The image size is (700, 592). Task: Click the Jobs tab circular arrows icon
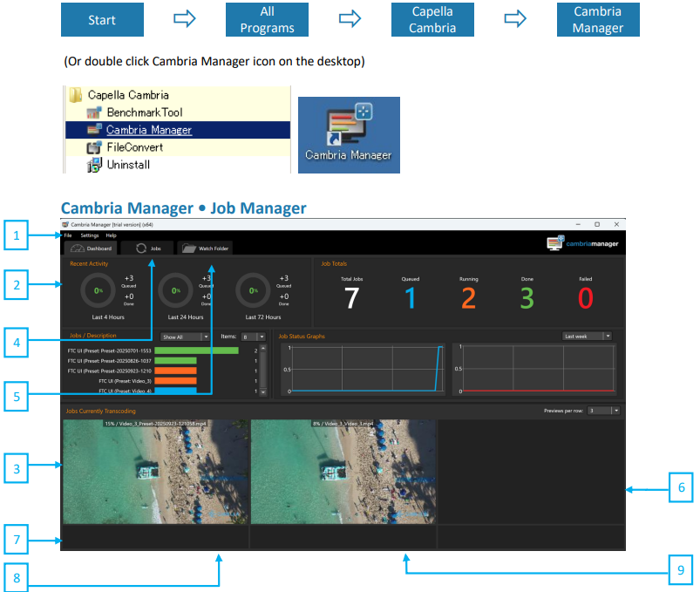[x=140, y=248]
